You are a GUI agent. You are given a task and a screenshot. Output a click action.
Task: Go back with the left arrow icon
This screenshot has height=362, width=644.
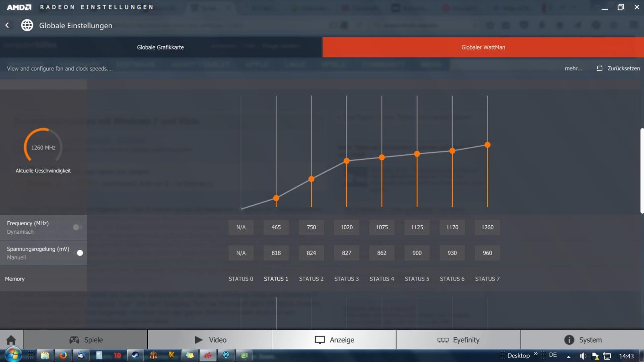tap(7, 25)
